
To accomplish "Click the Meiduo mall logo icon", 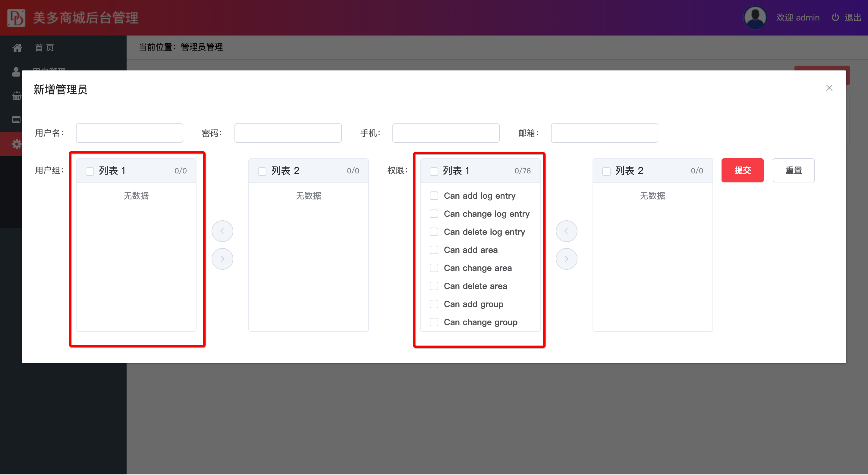I will tap(16, 17).
